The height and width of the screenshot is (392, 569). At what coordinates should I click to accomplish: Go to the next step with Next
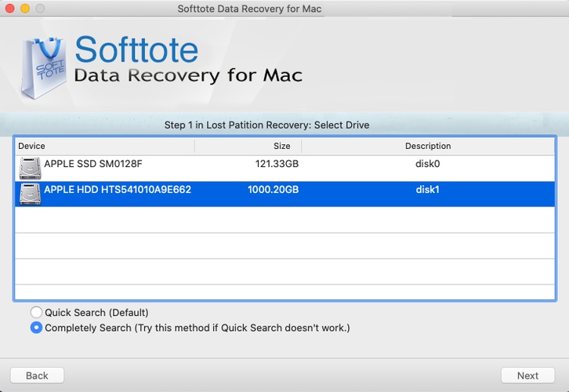point(527,376)
